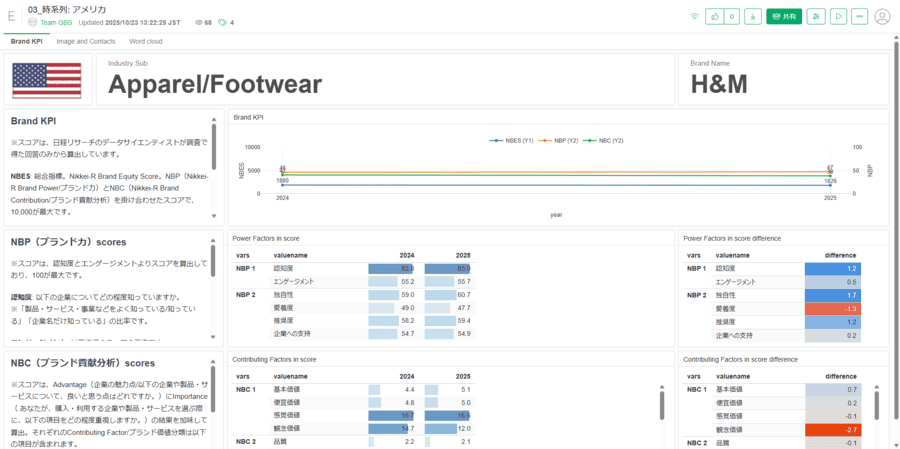900x449 pixels.
Task: Click the H&M Brand Name value
Action: 719,84
